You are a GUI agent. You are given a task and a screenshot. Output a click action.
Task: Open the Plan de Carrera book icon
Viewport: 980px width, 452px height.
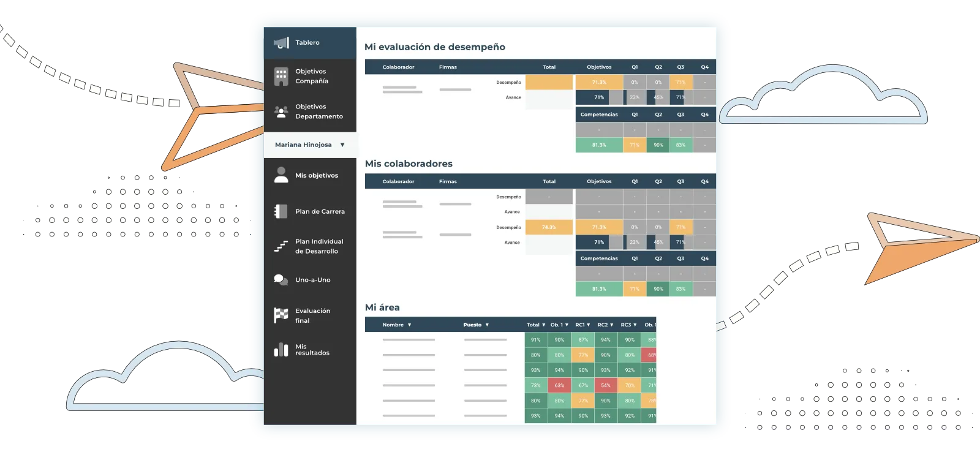(281, 211)
